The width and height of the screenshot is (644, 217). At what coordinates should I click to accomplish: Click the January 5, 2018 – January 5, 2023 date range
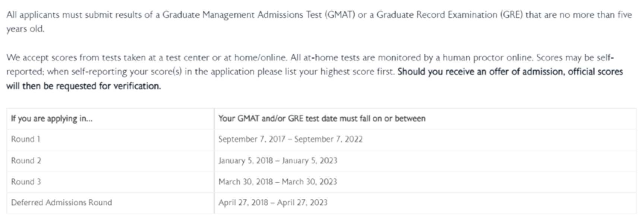(x=278, y=161)
